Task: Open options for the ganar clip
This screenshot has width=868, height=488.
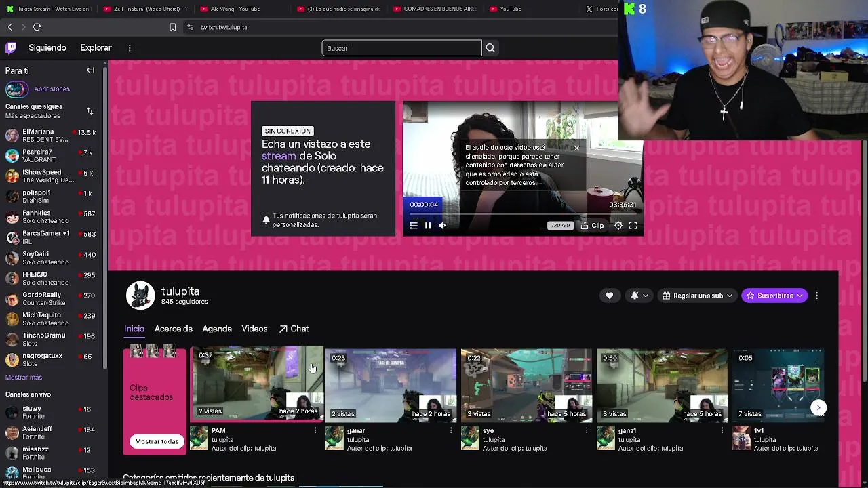Action: coord(451,430)
